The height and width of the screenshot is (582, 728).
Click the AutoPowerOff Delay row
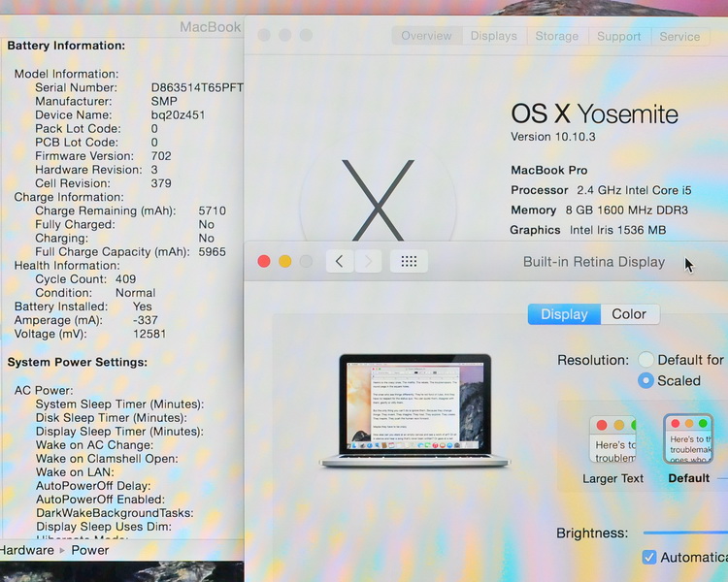(93, 486)
